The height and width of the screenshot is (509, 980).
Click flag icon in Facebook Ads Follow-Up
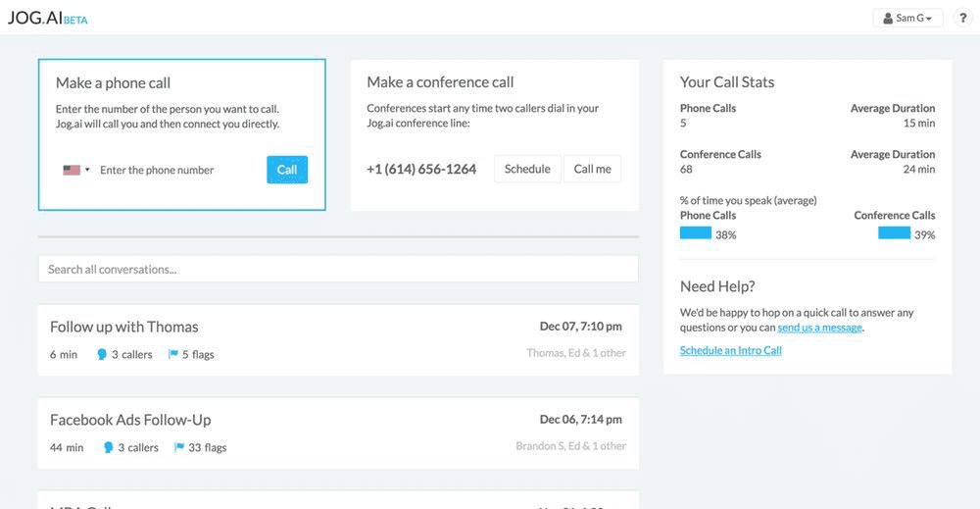pos(179,448)
